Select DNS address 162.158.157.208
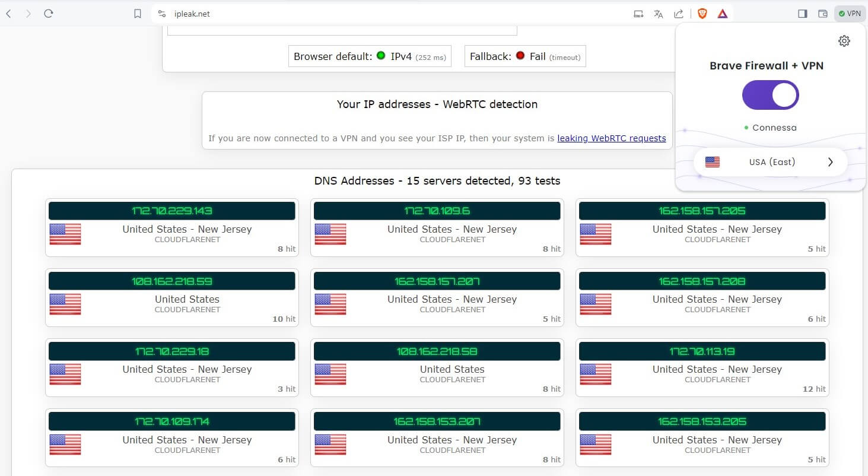This screenshot has width=868, height=476. 702,281
